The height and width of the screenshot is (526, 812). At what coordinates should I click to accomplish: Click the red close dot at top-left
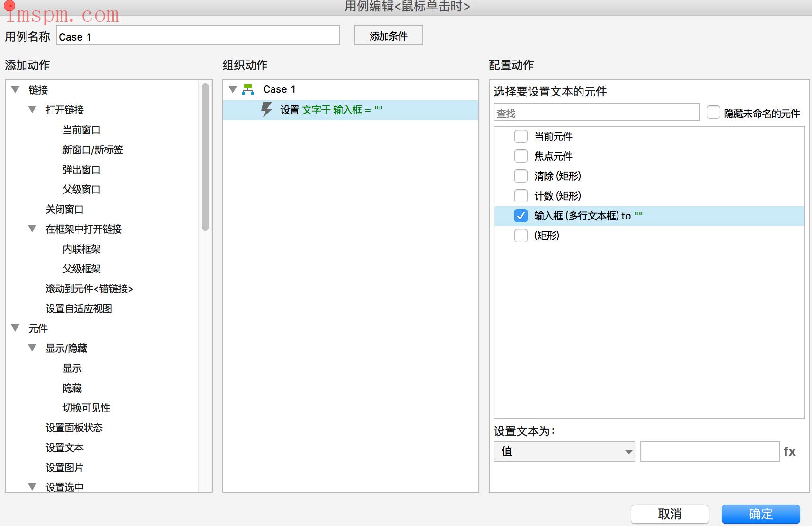[9, 6]
